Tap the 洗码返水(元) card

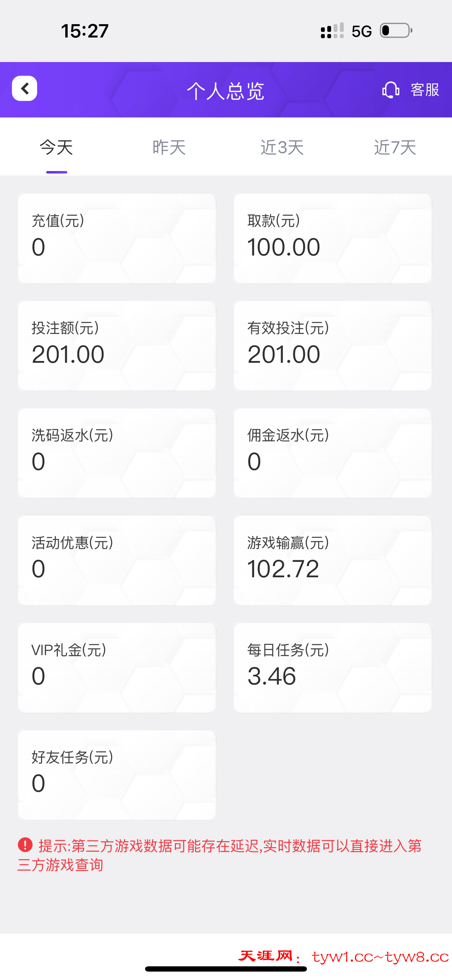[117, 453]
